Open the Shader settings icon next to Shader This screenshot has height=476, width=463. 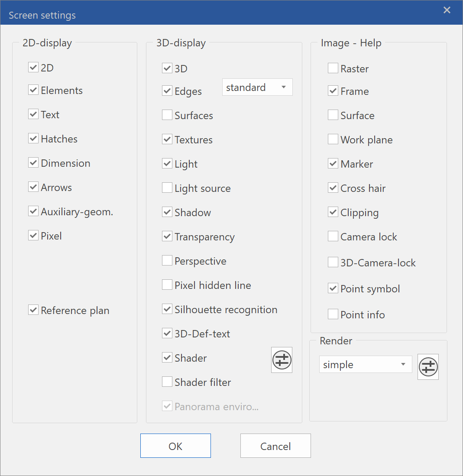pyautogui.click(x=282, y=360)
